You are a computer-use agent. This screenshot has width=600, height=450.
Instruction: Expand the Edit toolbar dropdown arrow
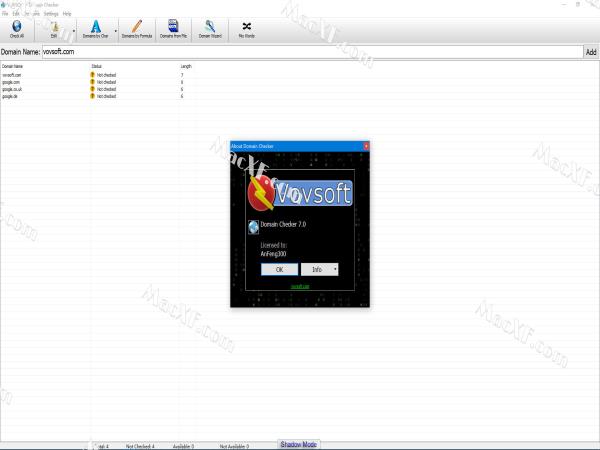(x=74, y=31)
